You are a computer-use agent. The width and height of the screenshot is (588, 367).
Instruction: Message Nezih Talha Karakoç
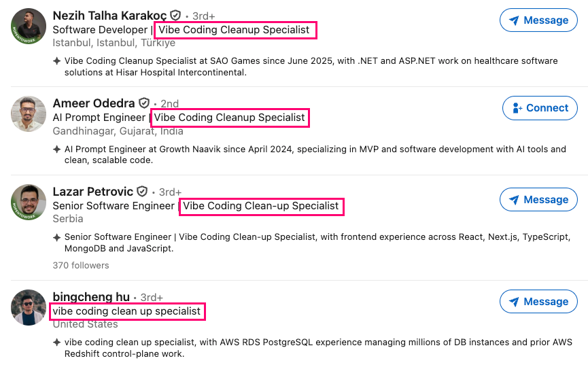click(x=538, y=20)
